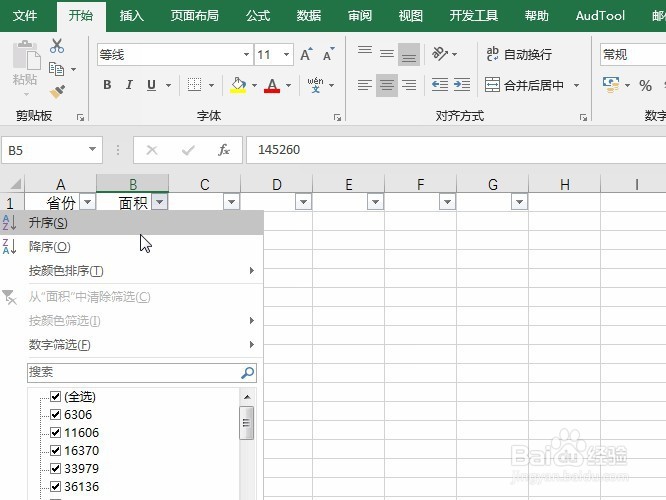Switch to the 页面布局 tab
The width and height of the screenshot is (666, 500).
(x=195, y=16)
